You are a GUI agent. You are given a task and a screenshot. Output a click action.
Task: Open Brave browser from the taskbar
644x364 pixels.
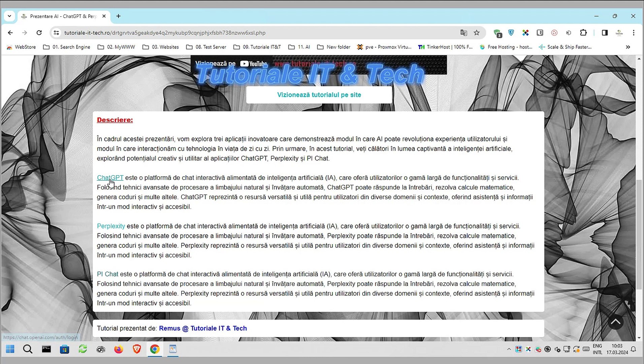[x=137, y=350]
